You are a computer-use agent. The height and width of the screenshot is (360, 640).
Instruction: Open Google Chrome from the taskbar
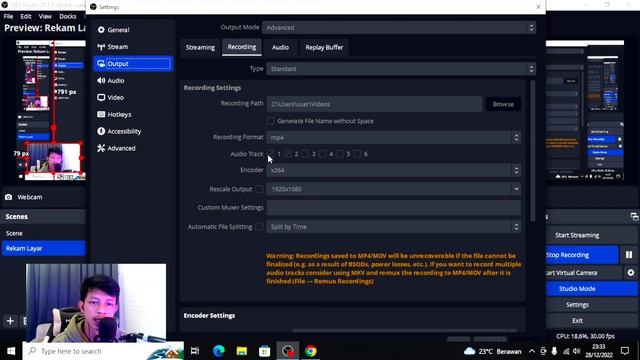(x=311, y=351)
